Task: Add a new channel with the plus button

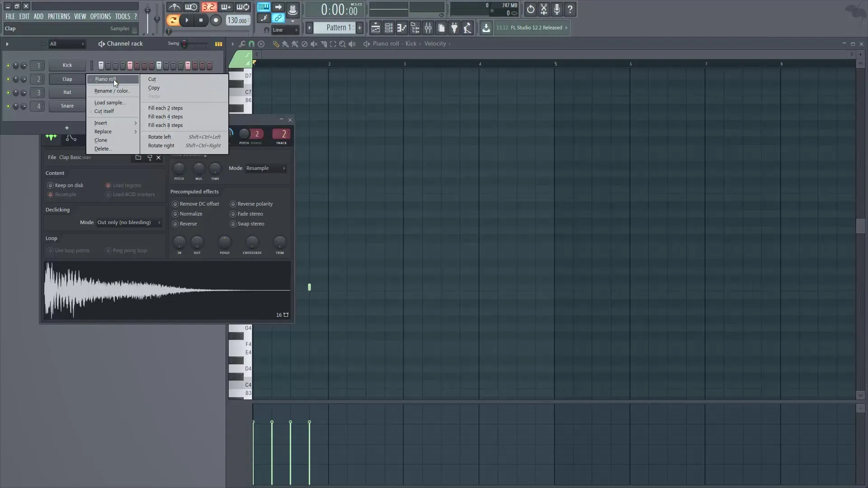Action: point(66,128)
